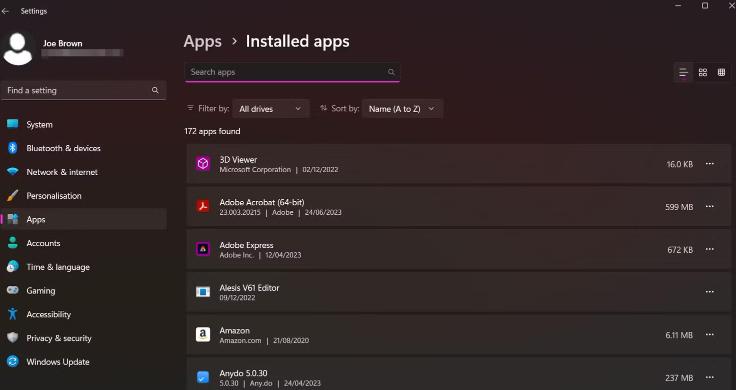Click the magnifier in Find a setting box

click(x=155, y=90)
